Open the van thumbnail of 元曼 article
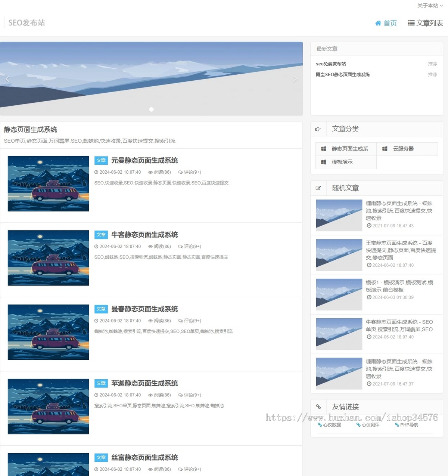The image size is (448, 476). (x=49, y=184)
